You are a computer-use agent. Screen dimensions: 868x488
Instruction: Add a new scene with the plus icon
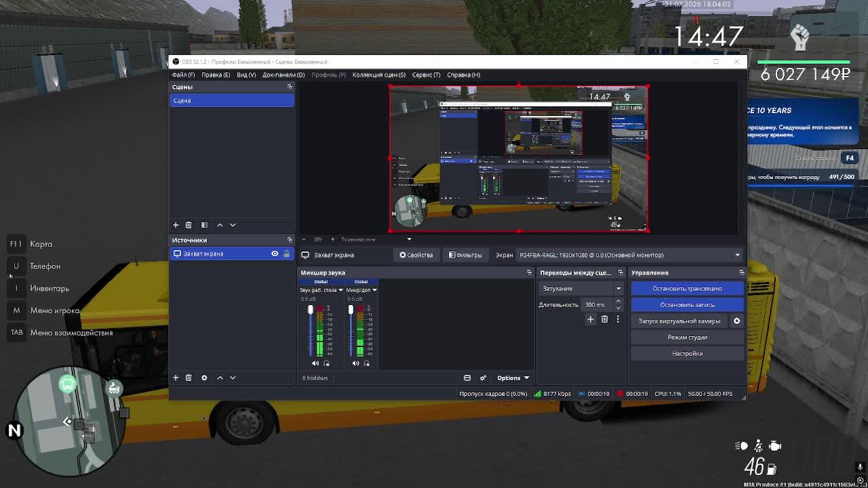pyautogui.click(x=176, y=225)
